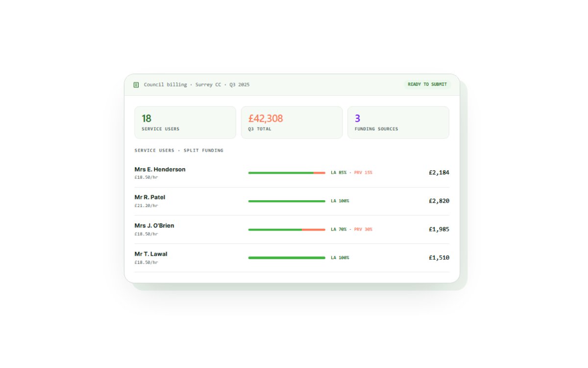
Task: Select the Mr R. Patel name
Action: [149, 197]
